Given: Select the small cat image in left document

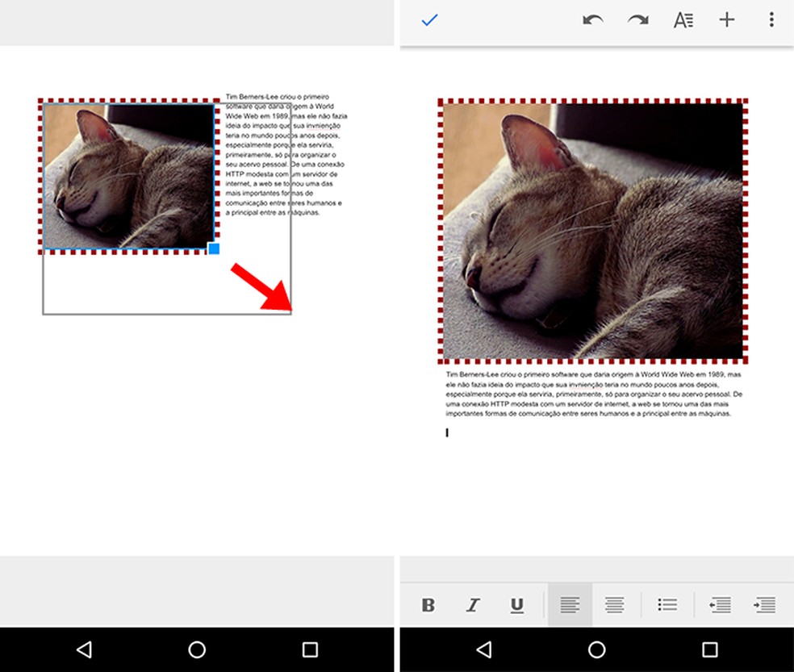Looking at the screenshot, I should coord(128,175).
